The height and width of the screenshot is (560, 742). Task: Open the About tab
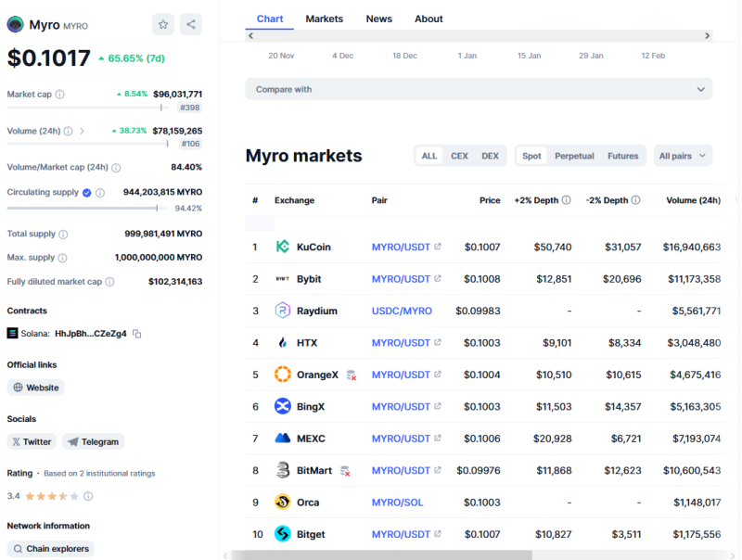pyautogui.click(x=429, y=19)
